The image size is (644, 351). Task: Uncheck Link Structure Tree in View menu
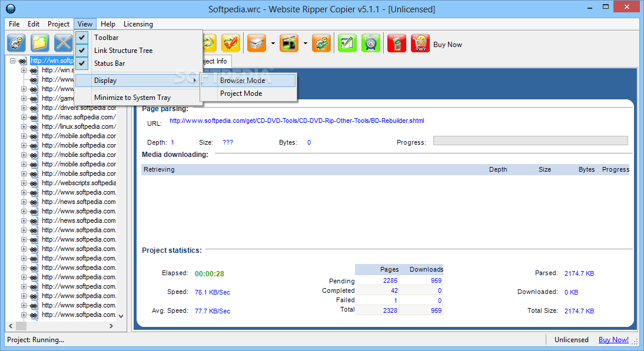click(x=82, y=51)
